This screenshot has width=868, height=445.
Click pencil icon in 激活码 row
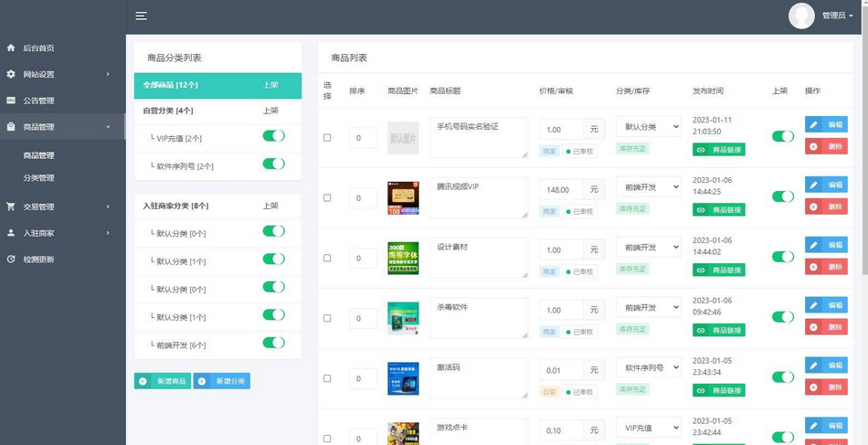(813, 366)
